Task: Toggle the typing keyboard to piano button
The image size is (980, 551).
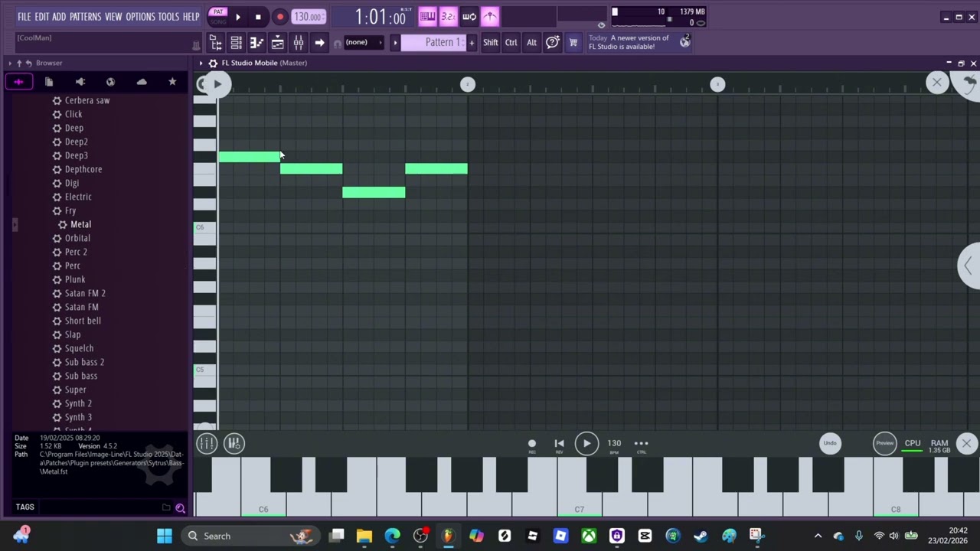Action: tap(427, 16)
